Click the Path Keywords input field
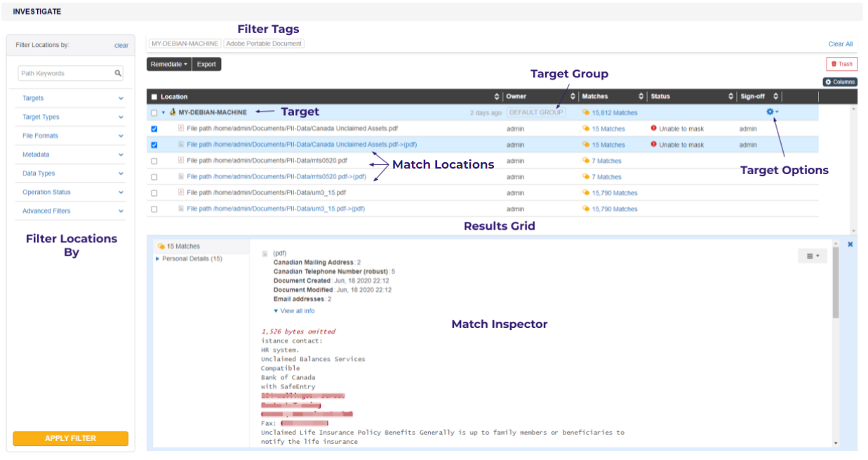The width and height of the screenshot is (868, 460). click(65, 73)
